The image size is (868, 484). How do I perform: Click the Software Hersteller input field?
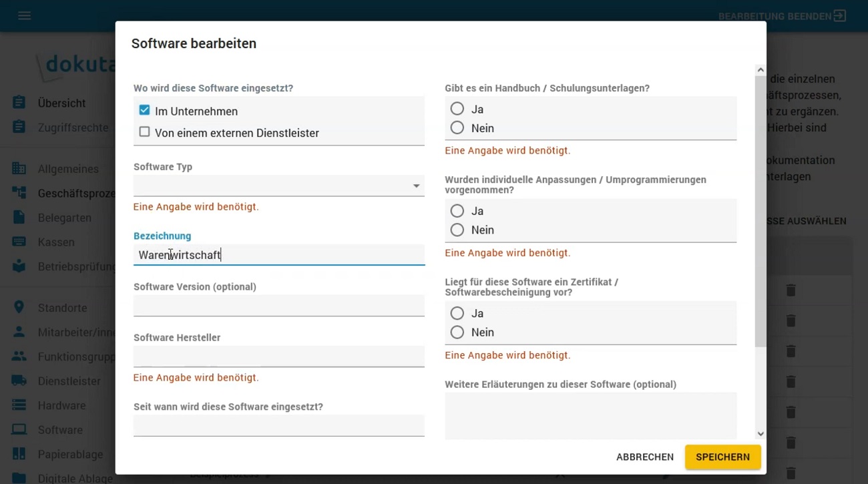coord(279,356)
